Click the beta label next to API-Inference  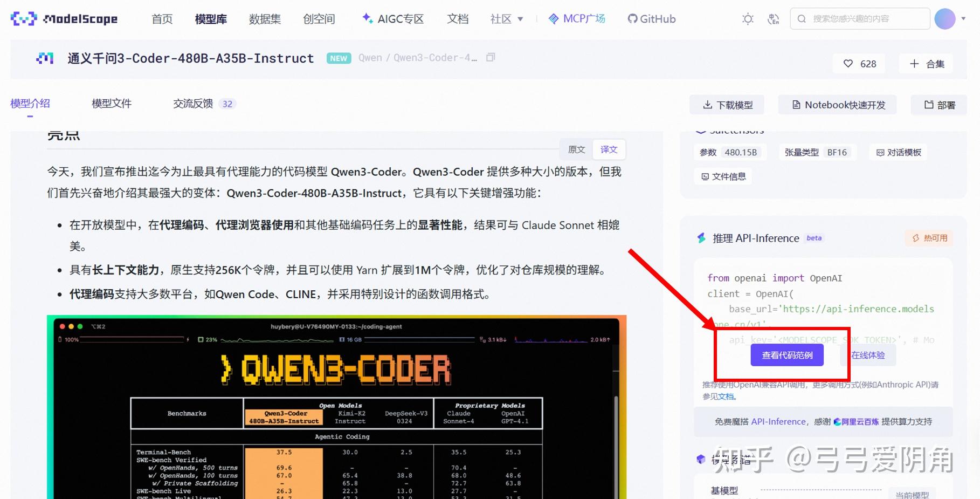click(x=814, y=238)
